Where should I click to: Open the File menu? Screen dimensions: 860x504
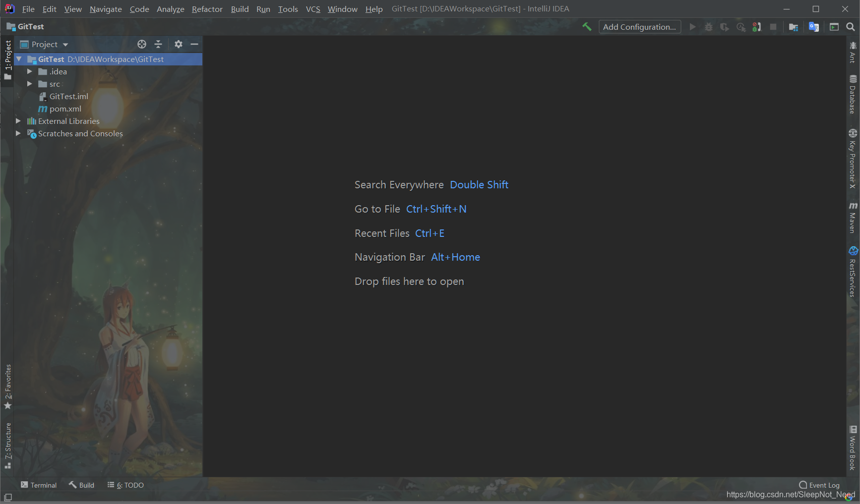click(28, 9)
